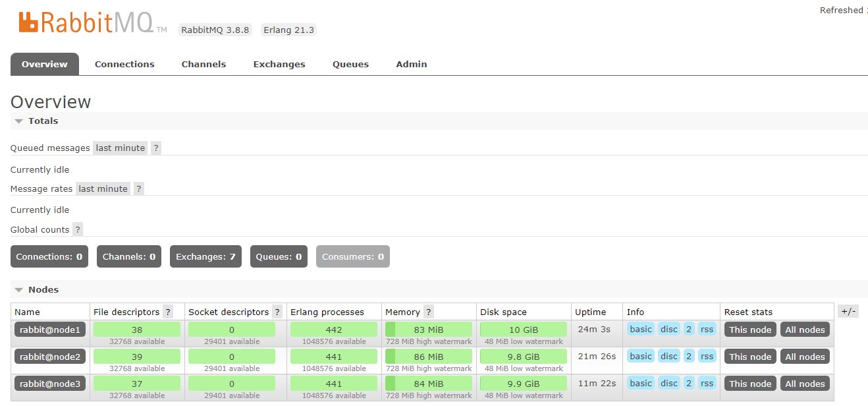The image size is (868, 406).
Task: Open Socket descriptors help question mark
Action: pyautogui.click(x=277, y=312)
